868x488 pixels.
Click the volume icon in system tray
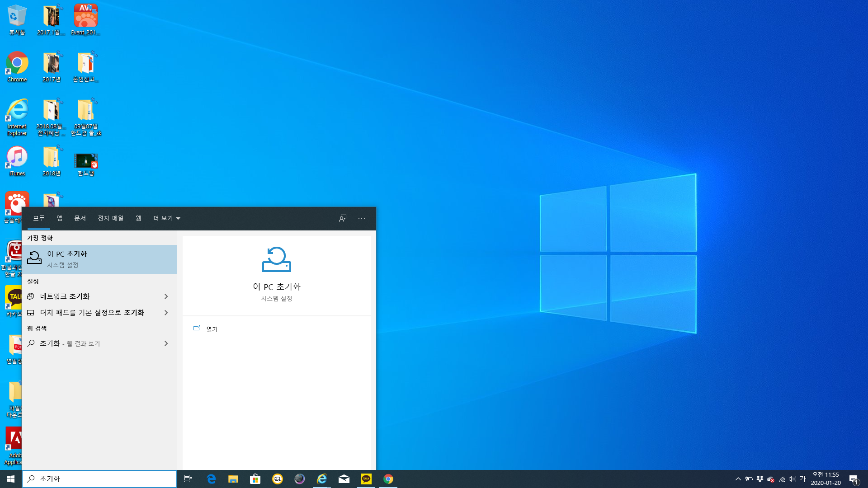pyautogui.click(x=792, y=479)
